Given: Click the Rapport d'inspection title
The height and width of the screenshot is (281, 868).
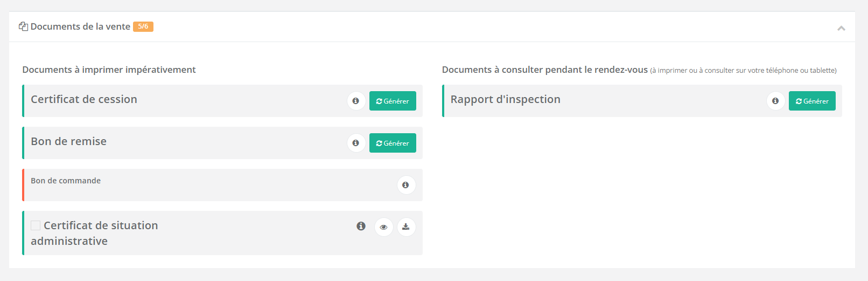Looking at the screenshot, I should point(506,99).
